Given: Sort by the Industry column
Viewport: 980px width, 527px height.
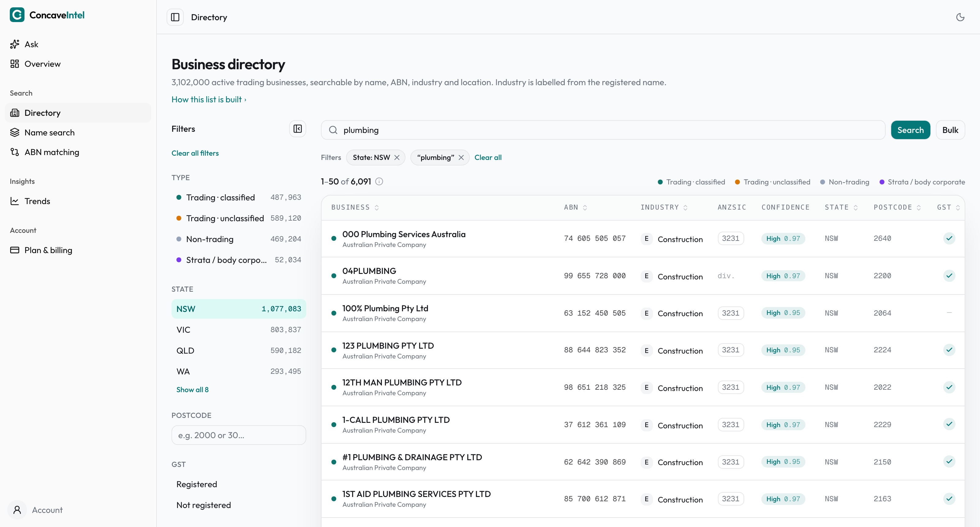Looking at the screenshot, I should 664,207.
